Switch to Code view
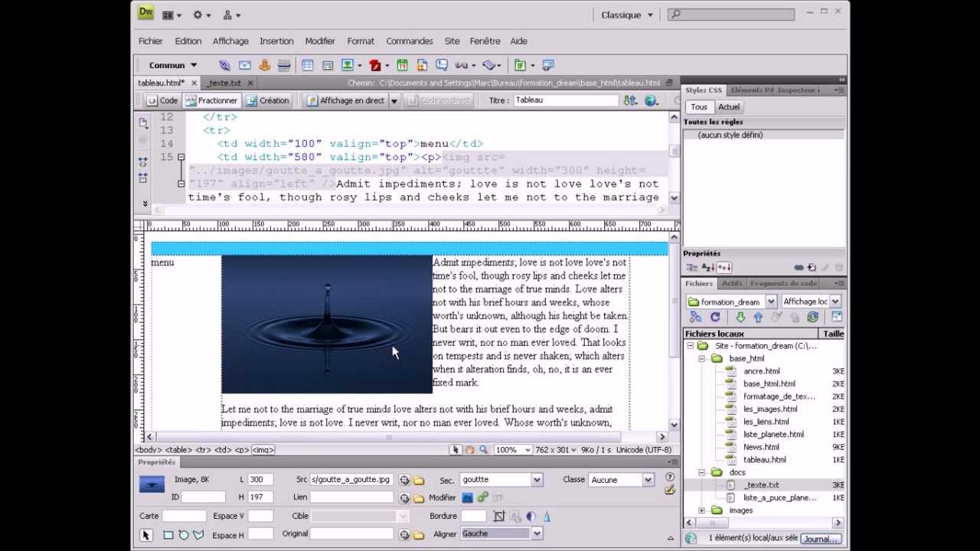This screenshot has height=551, width=980. click(x=162, y=100)
